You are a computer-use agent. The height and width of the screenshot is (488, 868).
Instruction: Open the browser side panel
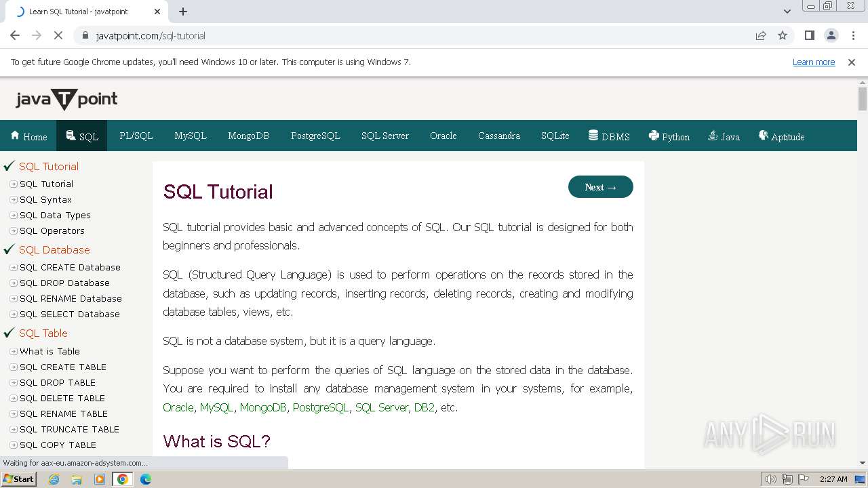click(x=809, y=35)
